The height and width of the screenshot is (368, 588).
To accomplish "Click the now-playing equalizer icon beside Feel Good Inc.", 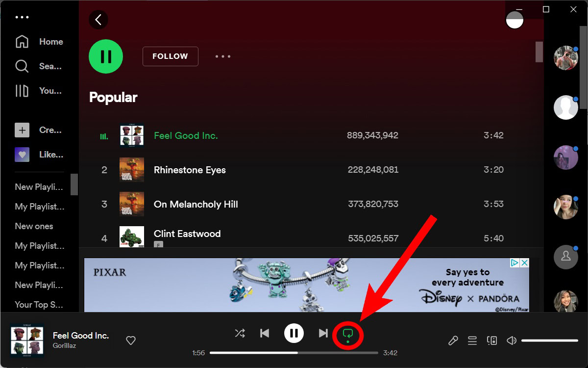I will click(104, 136).
